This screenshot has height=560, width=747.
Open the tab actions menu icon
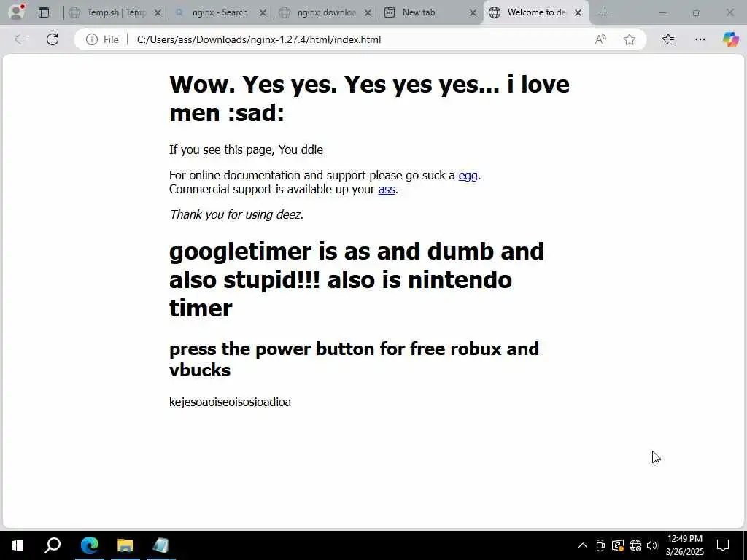coord(44,12)
